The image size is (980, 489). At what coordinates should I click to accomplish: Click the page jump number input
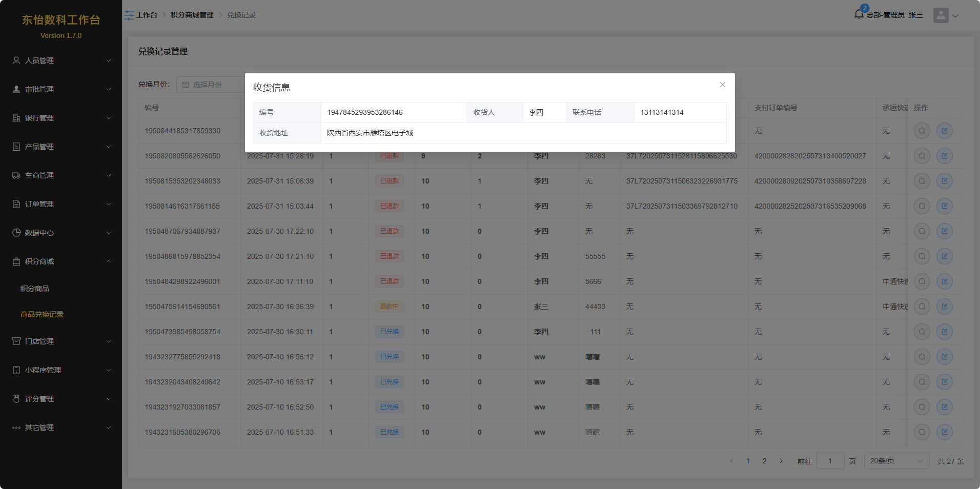[830, 461]
